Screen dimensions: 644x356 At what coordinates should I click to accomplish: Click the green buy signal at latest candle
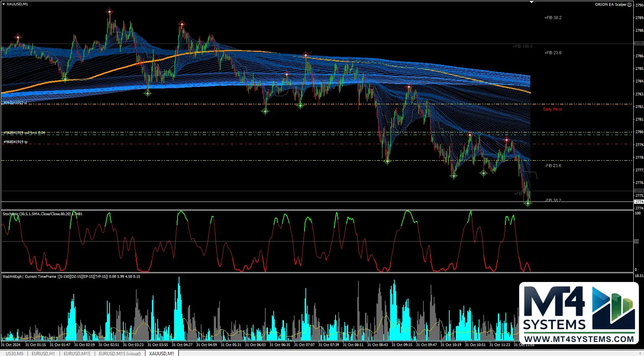pos(528,203)
